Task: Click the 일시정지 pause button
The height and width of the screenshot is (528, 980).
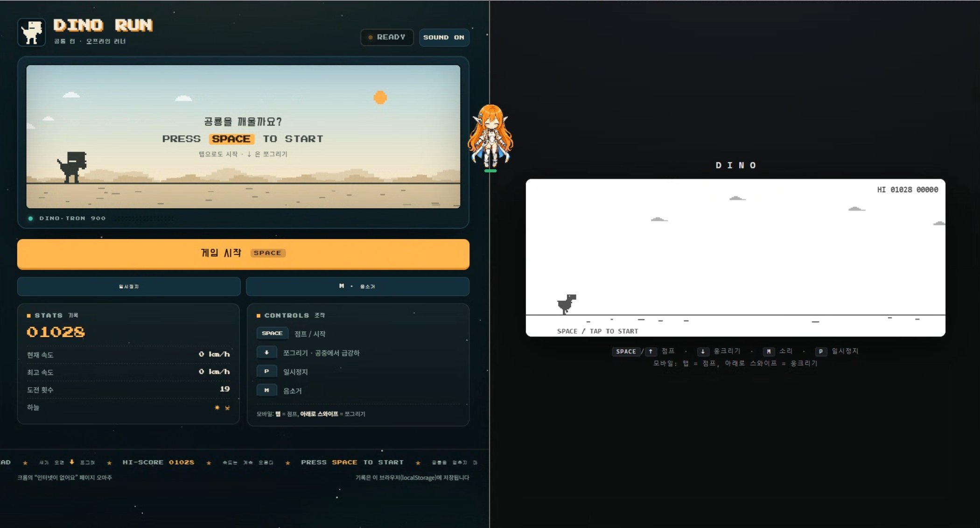Action: click(129, 286)
